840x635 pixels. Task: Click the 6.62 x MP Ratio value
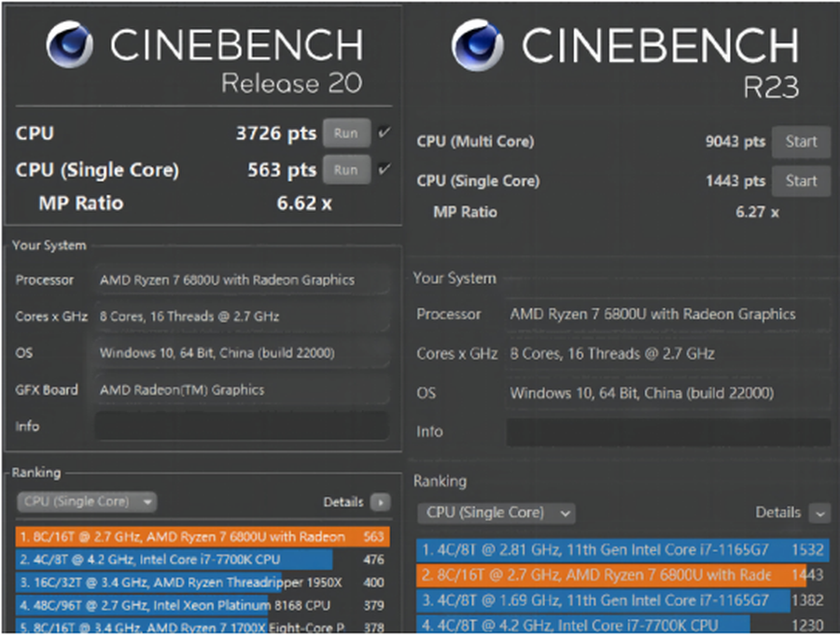point(304,203)
